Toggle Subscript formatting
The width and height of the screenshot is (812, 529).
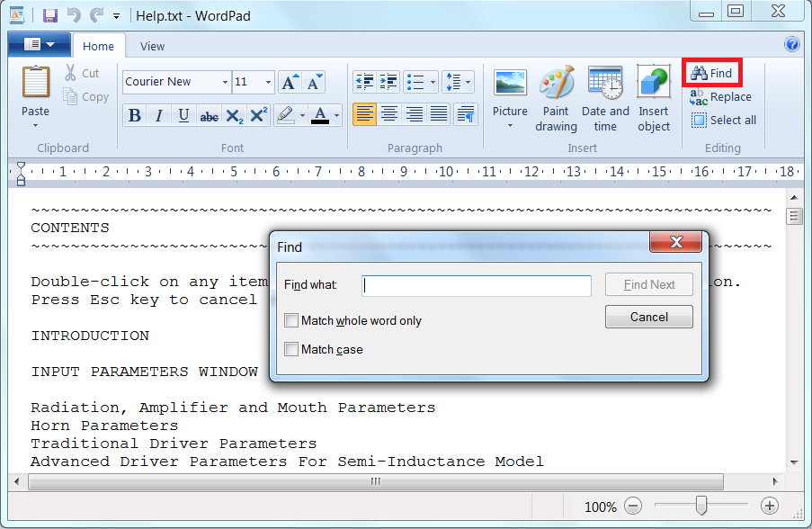pyautogui.click(x=234, y=115)
